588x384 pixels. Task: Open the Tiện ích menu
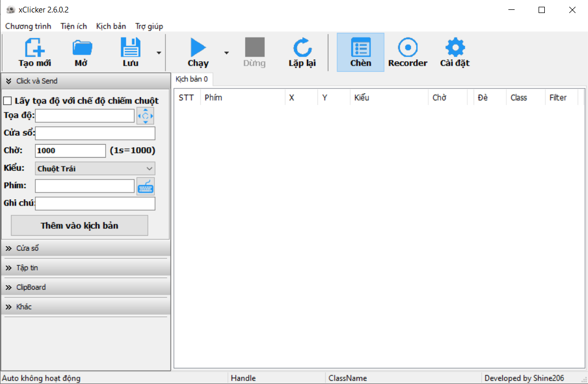tap(73, 26)
